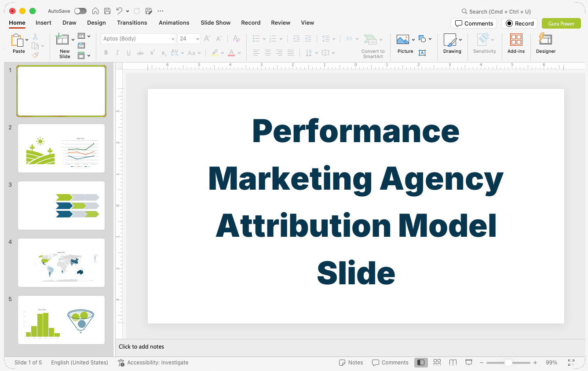Cut selection with the scissors icon
Screen dimensions: 588x371
pos(35,37)
